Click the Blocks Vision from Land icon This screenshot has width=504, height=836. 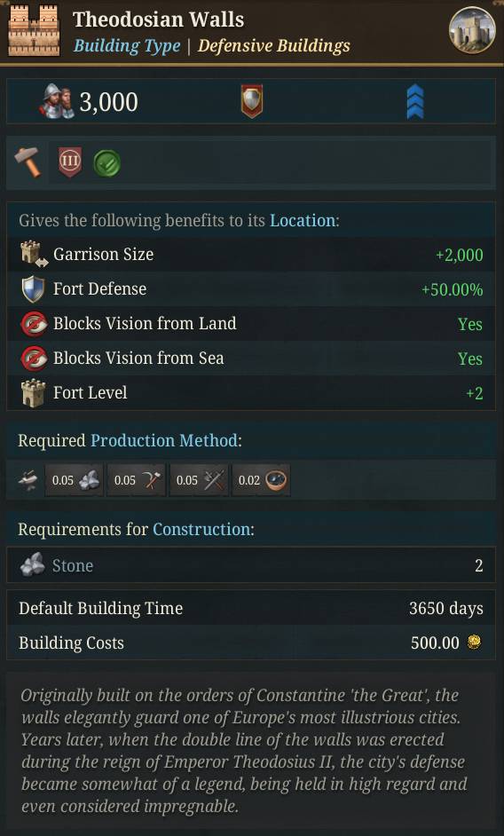[34, 324]
